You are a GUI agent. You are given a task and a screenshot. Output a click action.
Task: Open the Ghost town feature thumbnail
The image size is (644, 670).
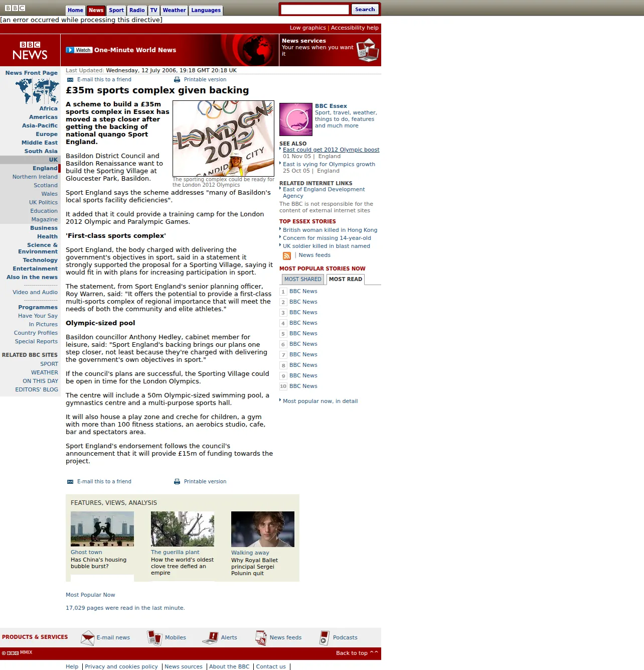pos(102,529)
